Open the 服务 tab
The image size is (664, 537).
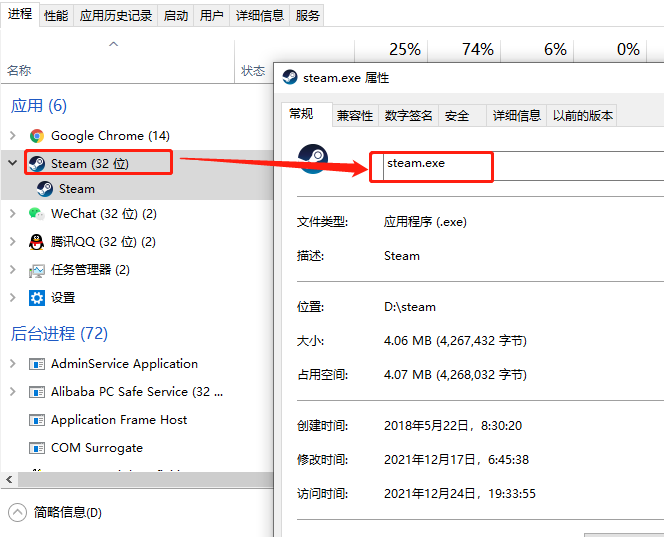click(307, 16)
